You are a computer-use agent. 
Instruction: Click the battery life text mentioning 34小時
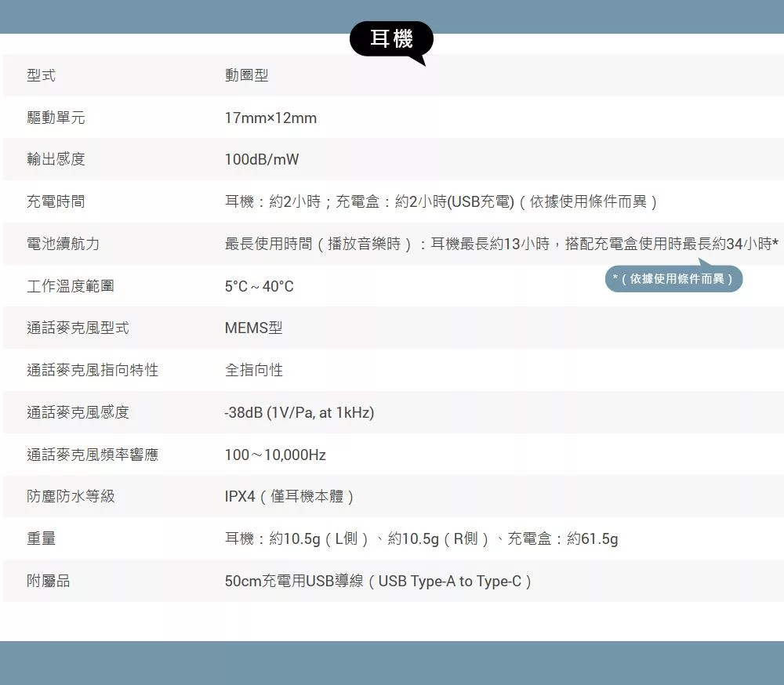[501, 245]
